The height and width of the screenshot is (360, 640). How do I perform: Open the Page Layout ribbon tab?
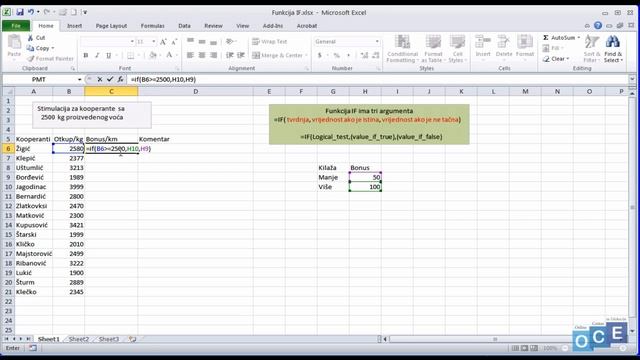(111, 26)
